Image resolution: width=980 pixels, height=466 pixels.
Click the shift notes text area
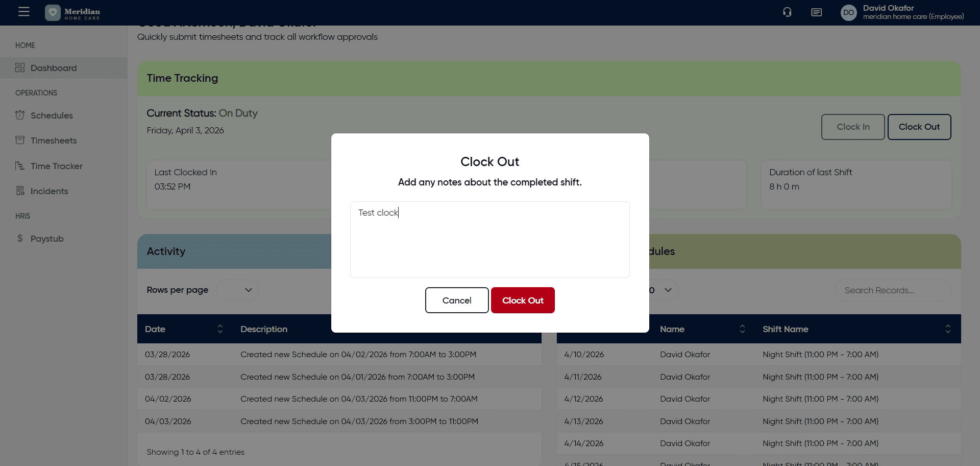[x=489, y=240]
